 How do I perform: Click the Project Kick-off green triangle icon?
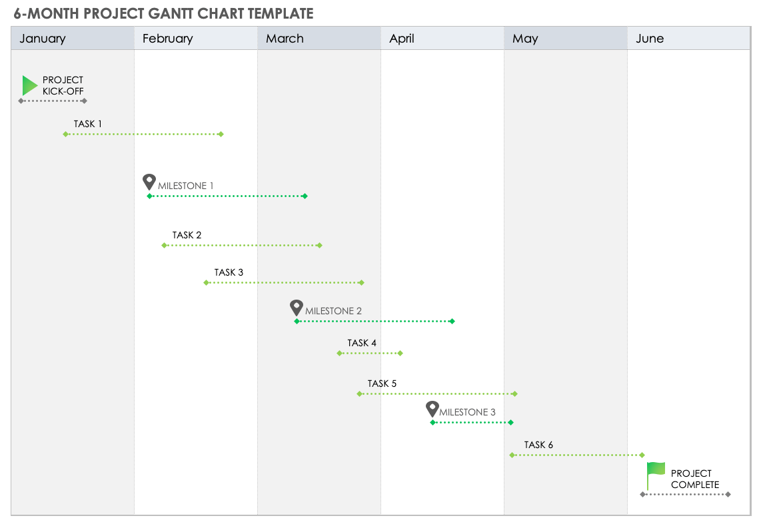coord(28,85)
